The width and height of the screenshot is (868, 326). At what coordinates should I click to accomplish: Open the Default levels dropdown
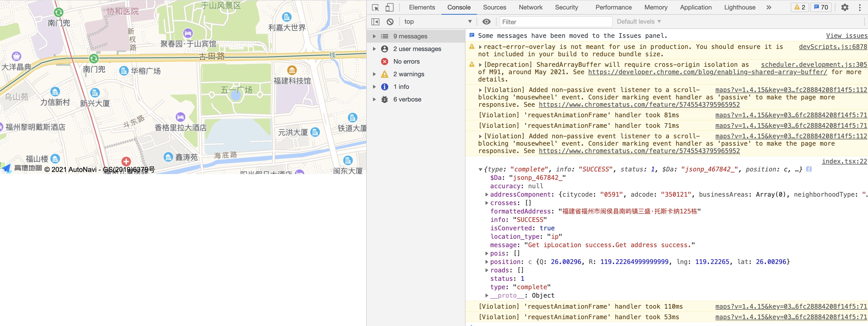pyautogui.click(x=639, y=22)
